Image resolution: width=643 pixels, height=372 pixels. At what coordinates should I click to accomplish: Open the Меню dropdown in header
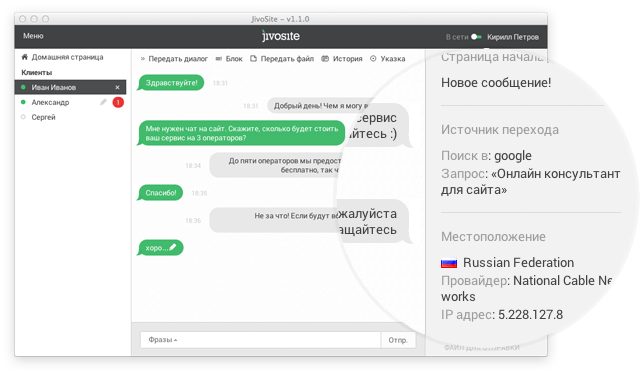point(33,36)
